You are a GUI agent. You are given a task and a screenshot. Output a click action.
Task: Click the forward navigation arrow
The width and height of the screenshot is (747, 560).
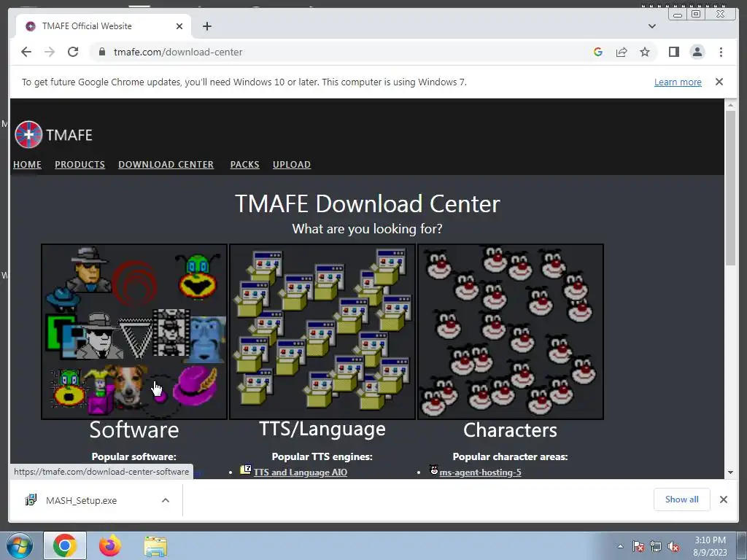pyautogui.click(x=50, y=52)
